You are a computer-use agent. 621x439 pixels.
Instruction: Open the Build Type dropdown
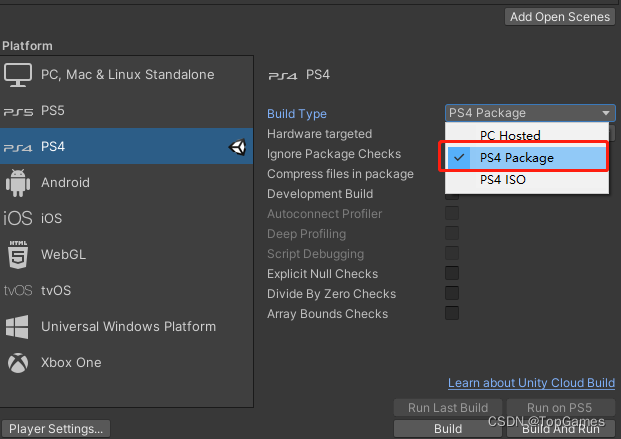point(530,113)
